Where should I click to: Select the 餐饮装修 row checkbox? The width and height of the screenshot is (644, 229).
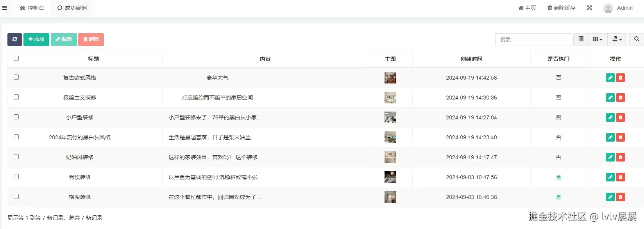(16, 176)
